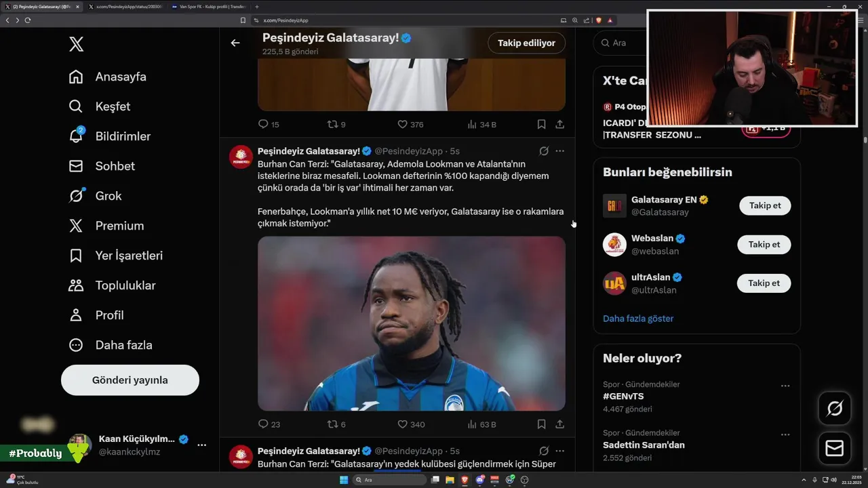Click Gönderi yayınla button
The image size is (868, 488).
pos(130,380)
